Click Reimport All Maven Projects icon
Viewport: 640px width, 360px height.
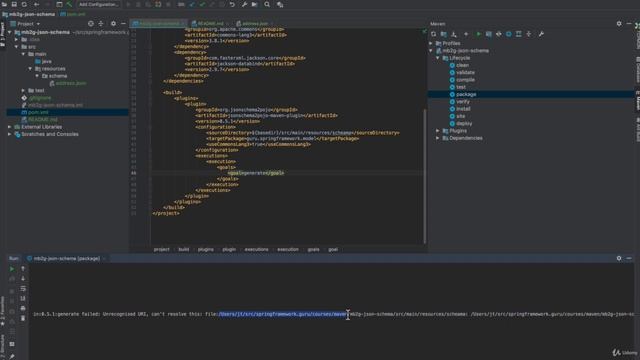coord(433,34)
